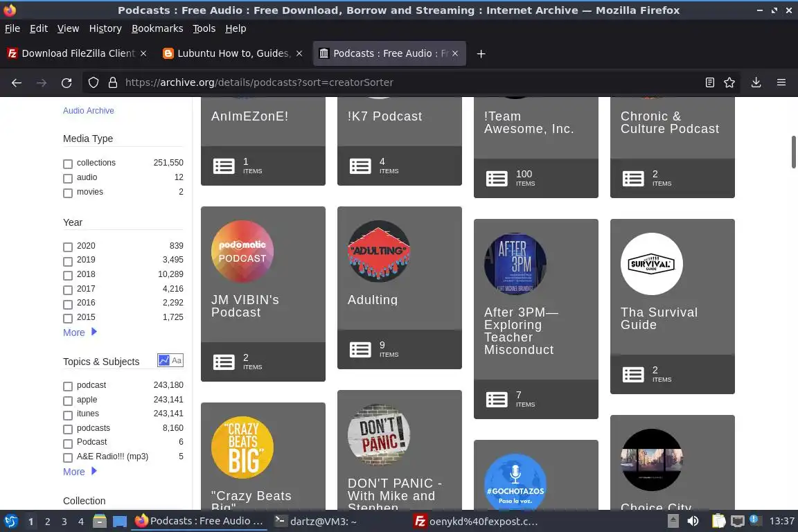Filter by year 2015 checkbox
Viewport: 798px width, 532px height.
[68, 318]
